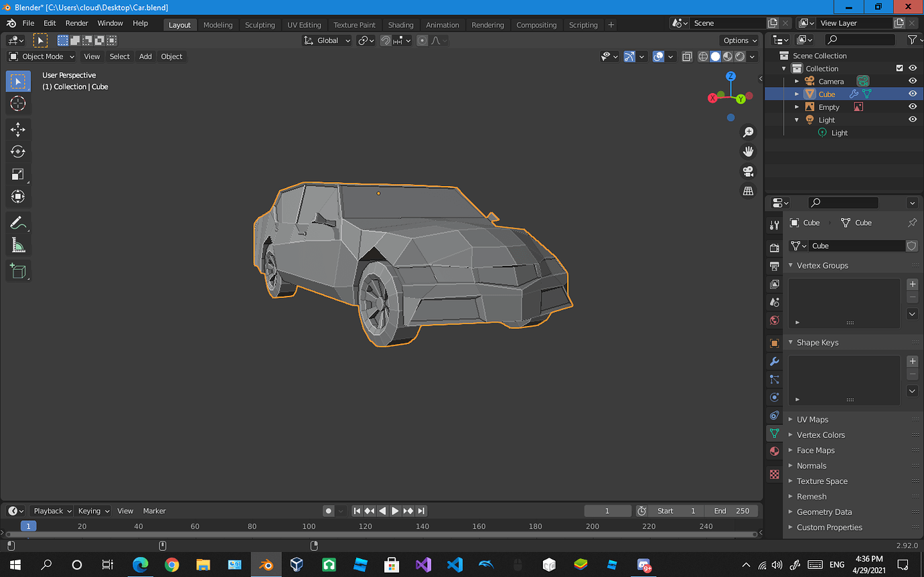
Task: Toggle visibility of the Empty object
Action: point(912,107)
